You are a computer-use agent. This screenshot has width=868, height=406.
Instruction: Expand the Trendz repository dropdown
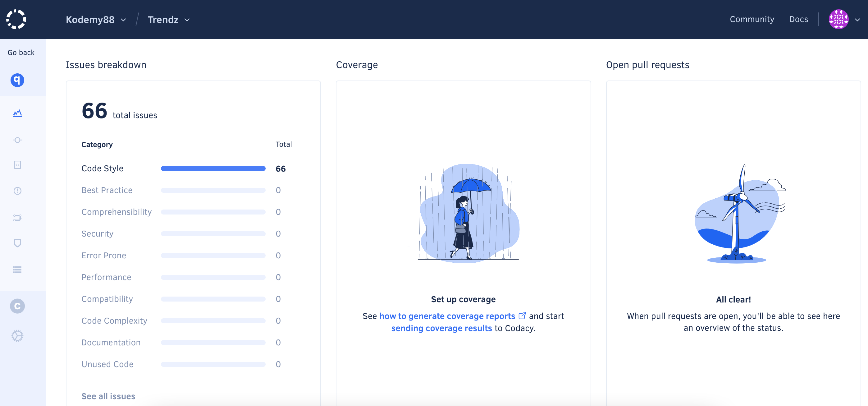click(x=168, y=20)
